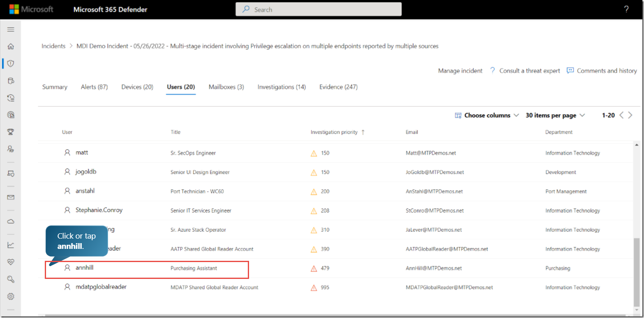Viewport: 644px width, 318px height.
Task: Open Email mail envelope icon in sidebar
Action: [x=11, y=197]
